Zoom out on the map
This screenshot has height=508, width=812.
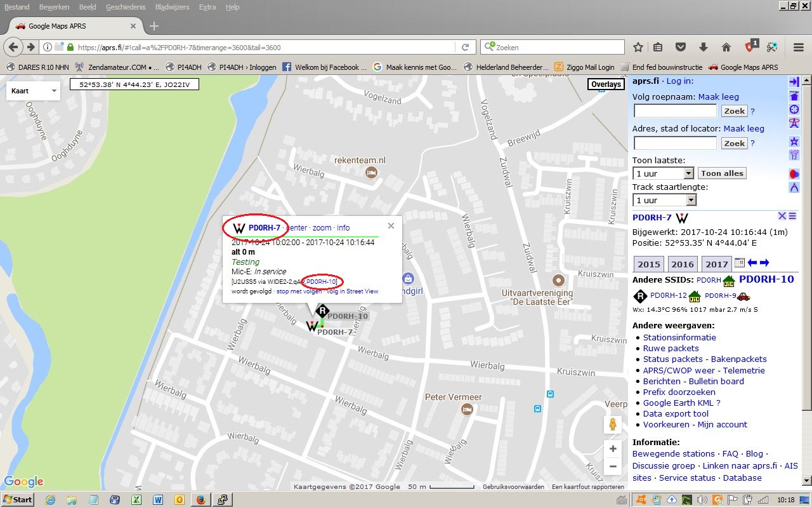click(613, 466)
